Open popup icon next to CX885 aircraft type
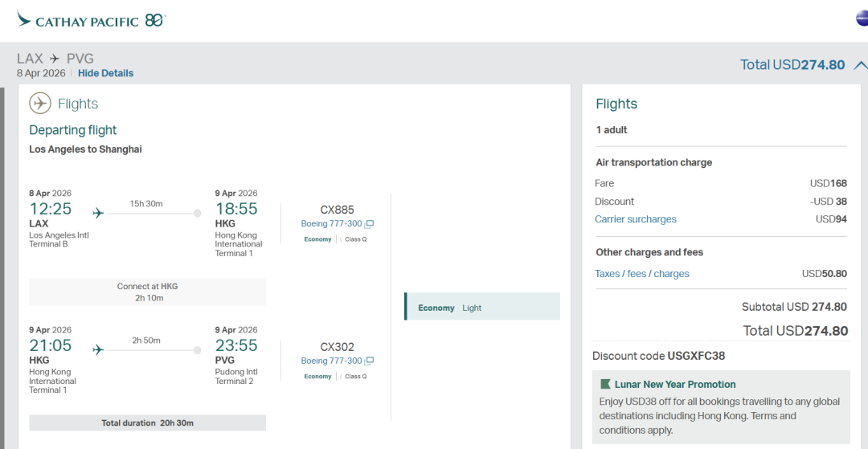The height and width of the screenshot is (449, 868). coord(370,224)
